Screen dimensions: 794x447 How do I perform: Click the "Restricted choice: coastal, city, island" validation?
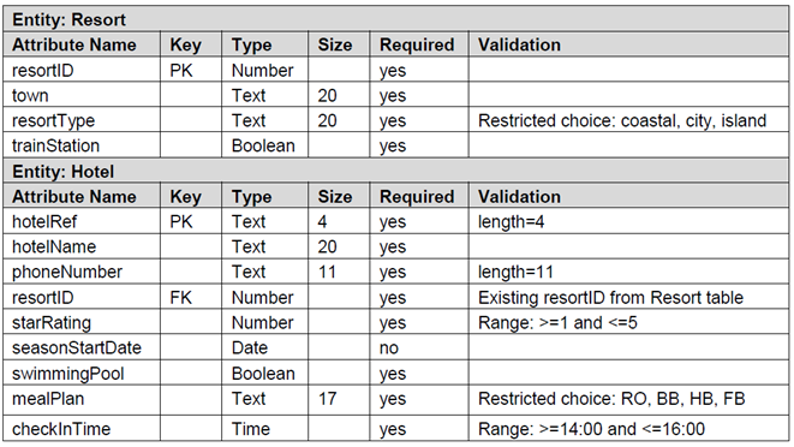tap(622, 120)
